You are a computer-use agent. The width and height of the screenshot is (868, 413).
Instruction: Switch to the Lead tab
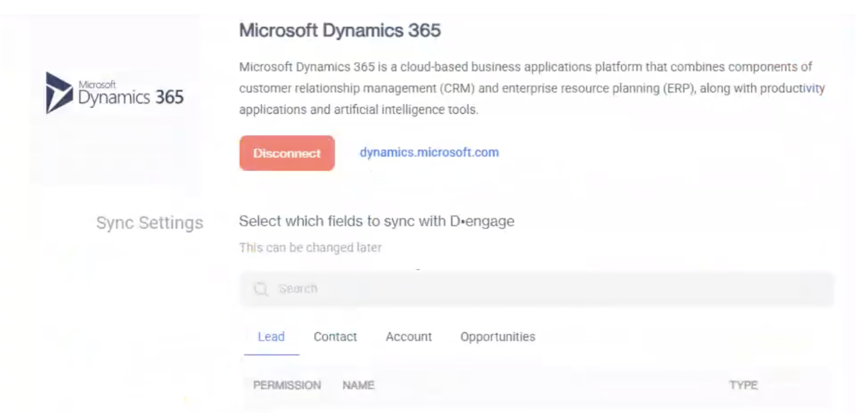271,337
